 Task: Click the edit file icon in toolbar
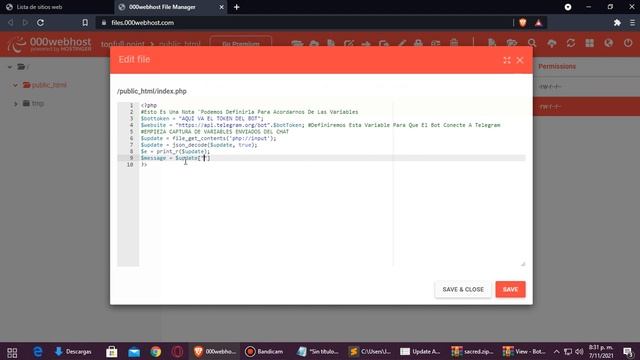point(349,43)
